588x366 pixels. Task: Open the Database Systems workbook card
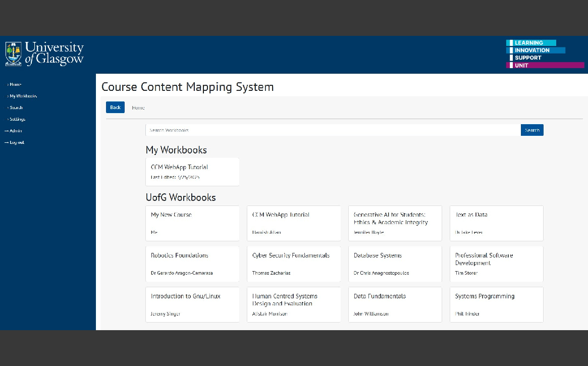(x=395, y=264)
